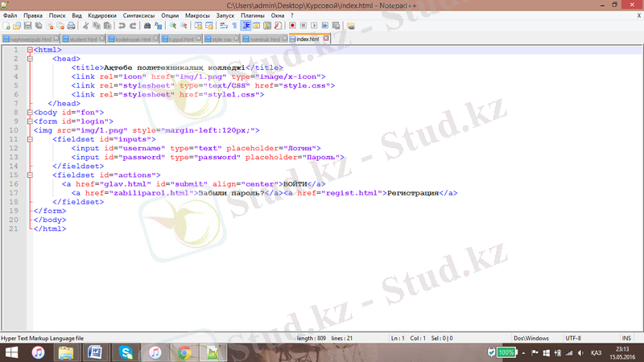The width and height of the screenshot is (644, 362).
Task: Redo the edit via toolbar arrow
Action: [x=133, y=26]
